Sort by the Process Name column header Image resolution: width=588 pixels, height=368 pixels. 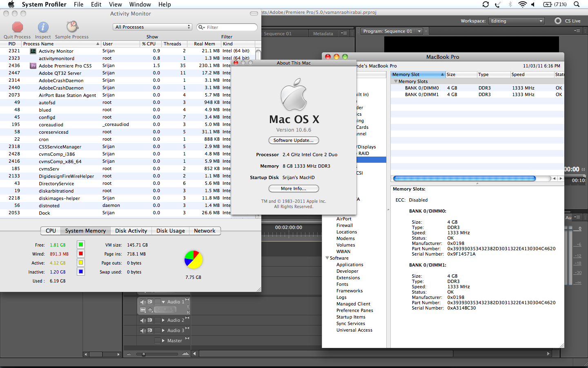[61, 44]
